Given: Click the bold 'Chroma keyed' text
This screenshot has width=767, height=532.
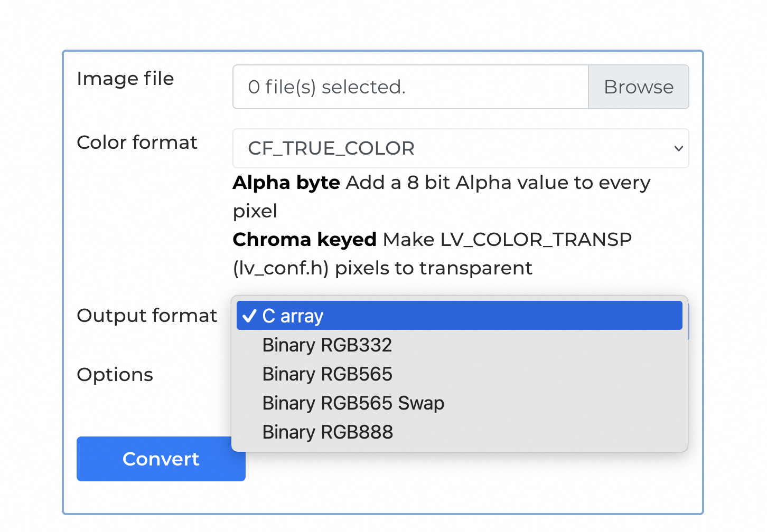Looking at the screenshot, I should (x=304, y=240).
